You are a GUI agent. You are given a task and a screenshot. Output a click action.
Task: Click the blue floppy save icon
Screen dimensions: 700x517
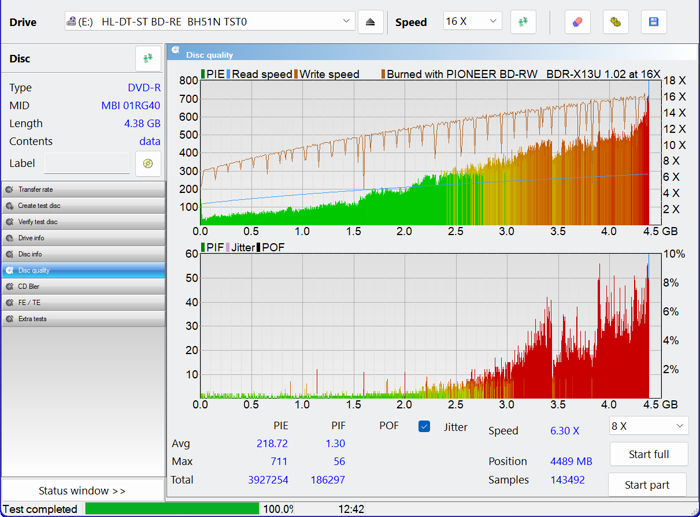[653, 22]
